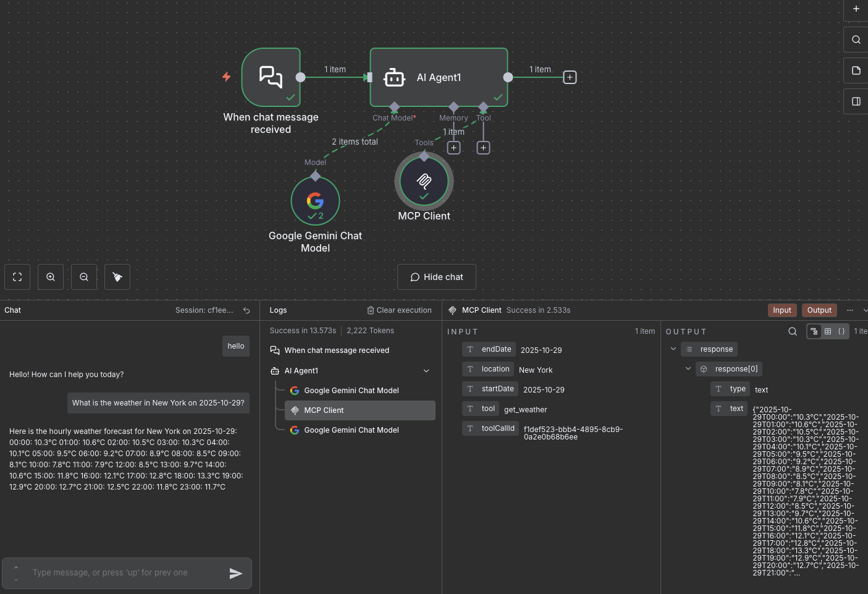Collapse the response tree node

pyautogui.click(x=673, y=349)
